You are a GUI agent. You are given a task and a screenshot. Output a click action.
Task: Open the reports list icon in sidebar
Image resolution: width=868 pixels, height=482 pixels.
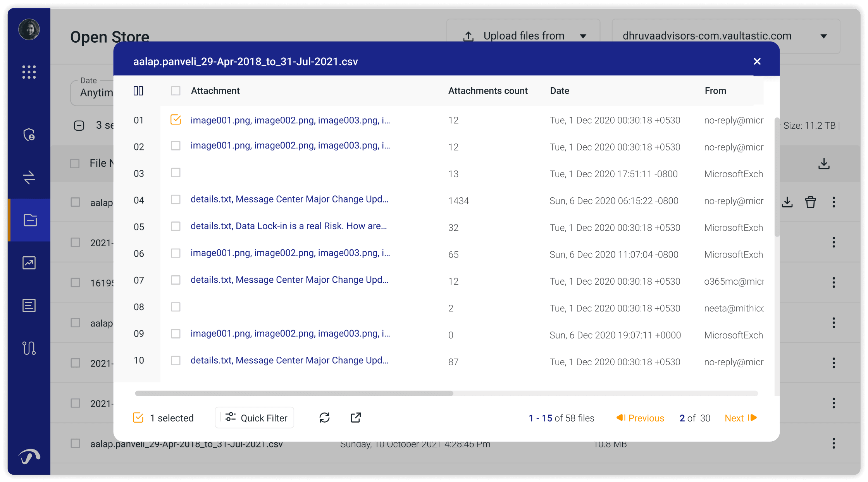(x=29, y=306)
